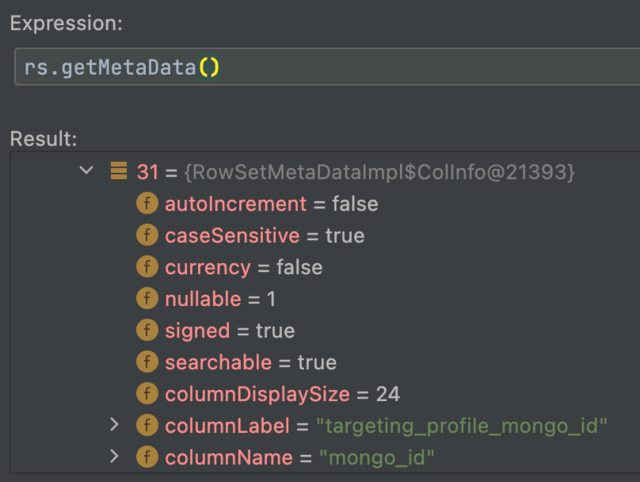The width and height of the screenshot is (640, 482).
Task: Click the field icon next to columnLabel
Action: 147,425
